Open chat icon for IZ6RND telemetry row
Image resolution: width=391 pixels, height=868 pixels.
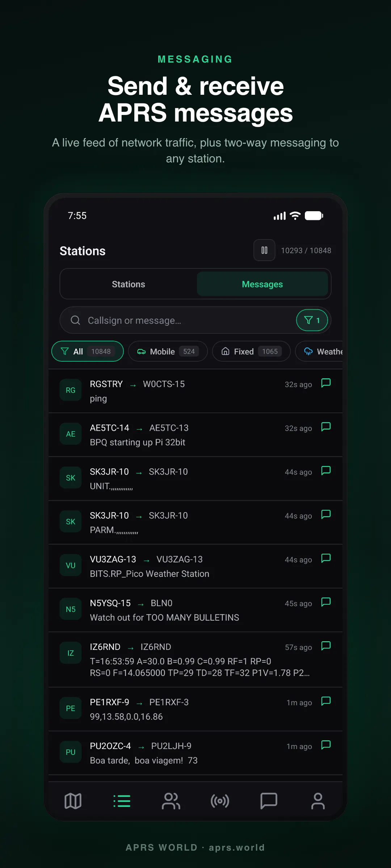[x=326, y=646]
